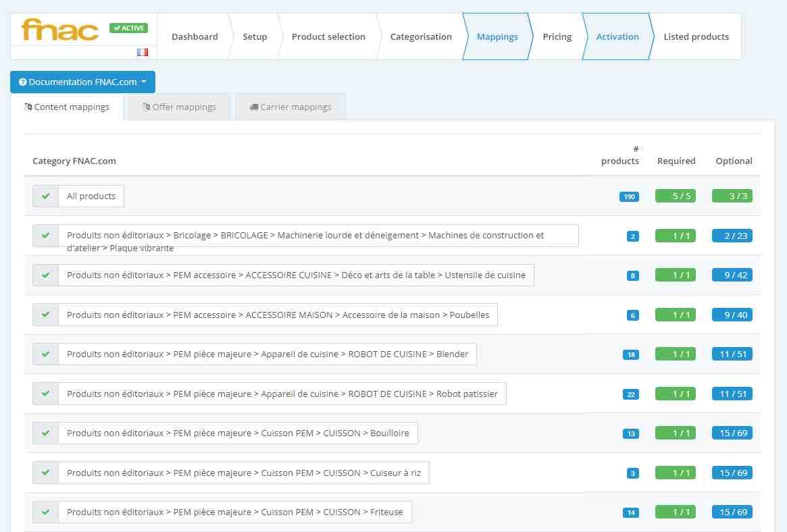The width and height of the screenshot is (787, 532).
Task: Click the Required column header
Action: click(676, 161)
